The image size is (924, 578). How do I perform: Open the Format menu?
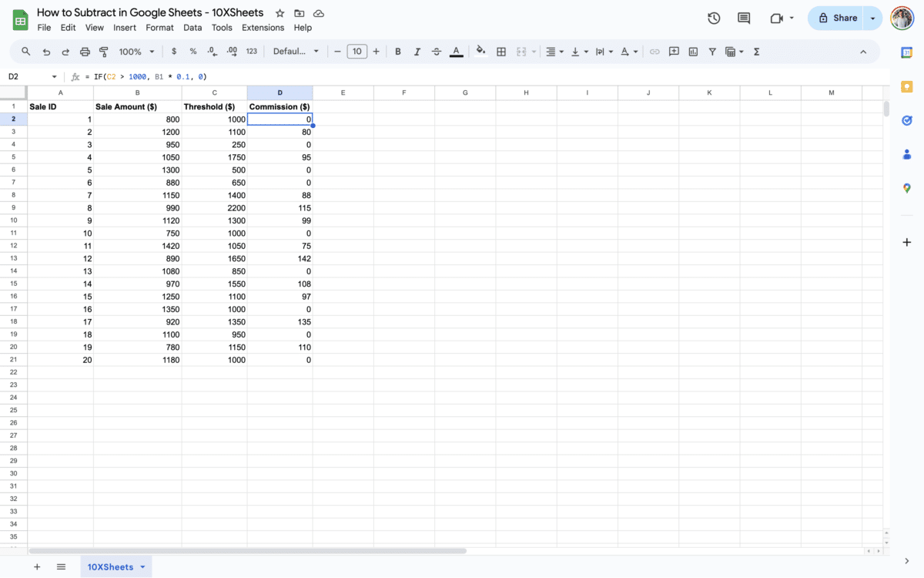159,27
